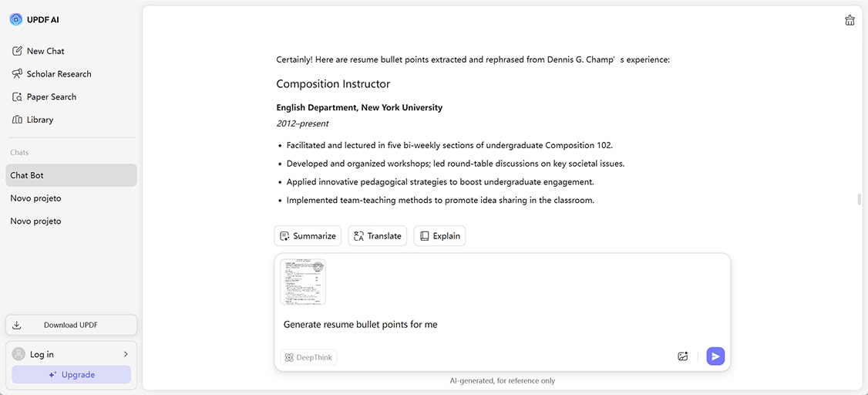Click the attached resume thumbnail
Viewport: 868px width, 395px height.
[x=303, y=282]
